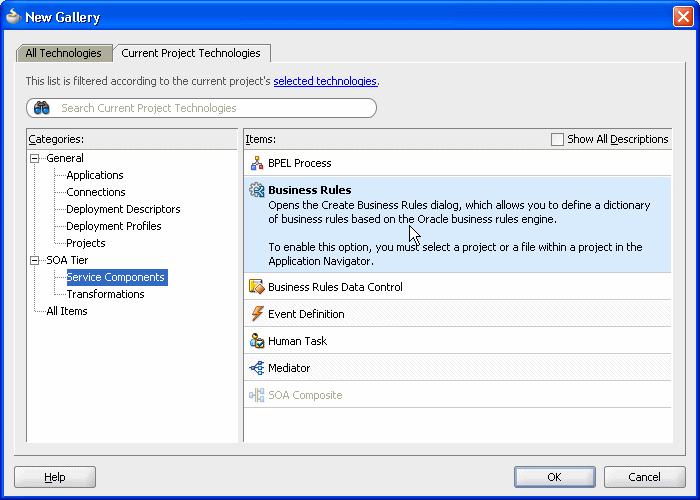The width and height of the screenshot is (700, 500).
Task: Choose the BPEL Process item
Action: coord(458,163)
